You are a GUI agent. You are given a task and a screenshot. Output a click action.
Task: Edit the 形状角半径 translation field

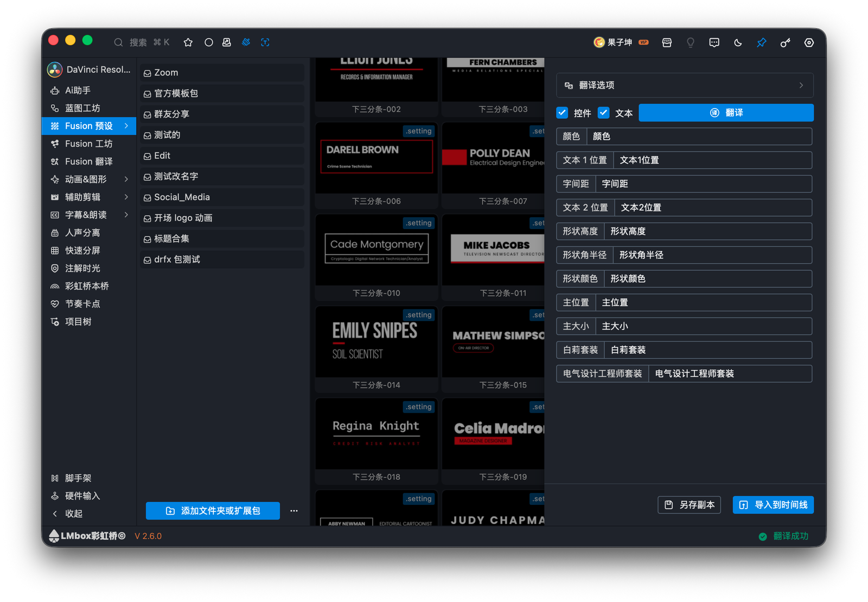[712, 255]
